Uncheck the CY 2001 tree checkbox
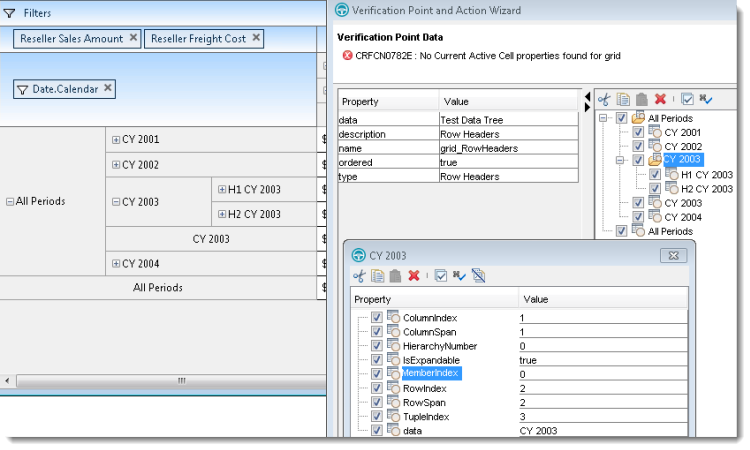Viewport: 750px width, 450px height. [637, 132]
